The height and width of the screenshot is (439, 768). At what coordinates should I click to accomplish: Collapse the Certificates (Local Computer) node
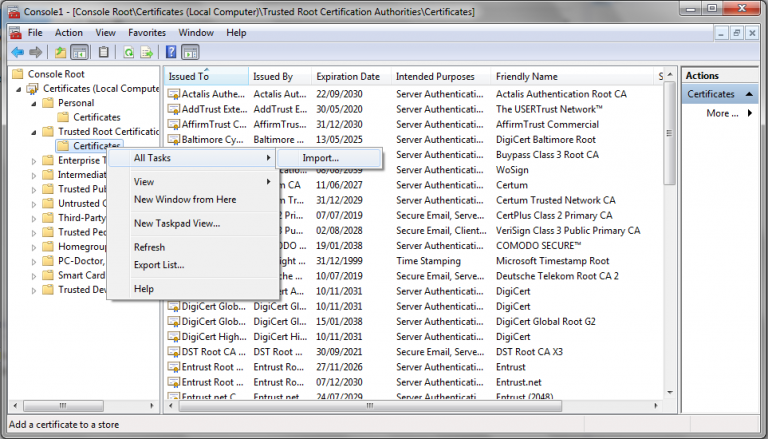coord(19,89)
